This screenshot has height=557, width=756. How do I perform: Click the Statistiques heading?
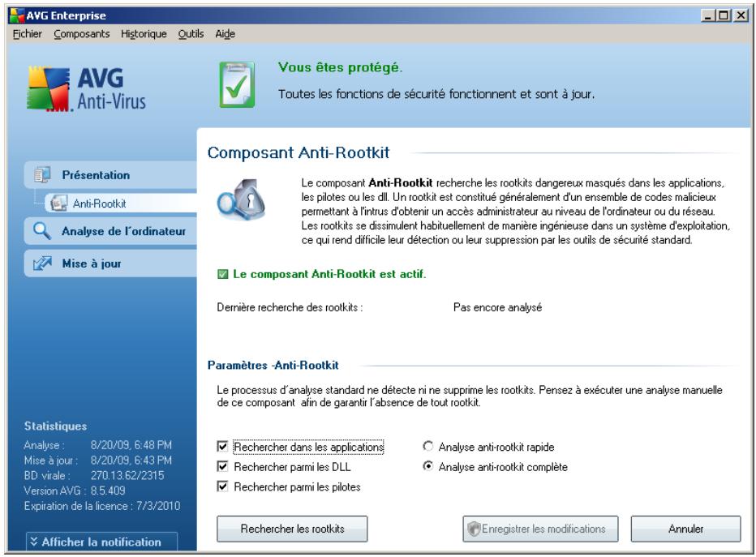coord(55,426)
